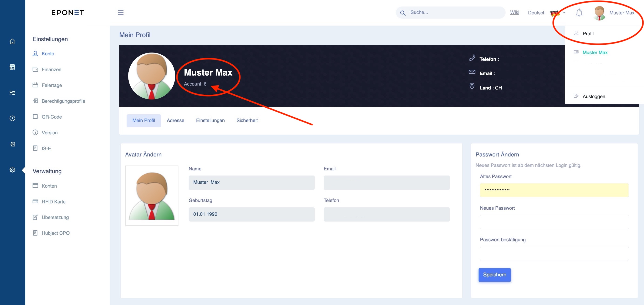Open the clock icon in left rail
644x305 pixels.
(12, 118)
